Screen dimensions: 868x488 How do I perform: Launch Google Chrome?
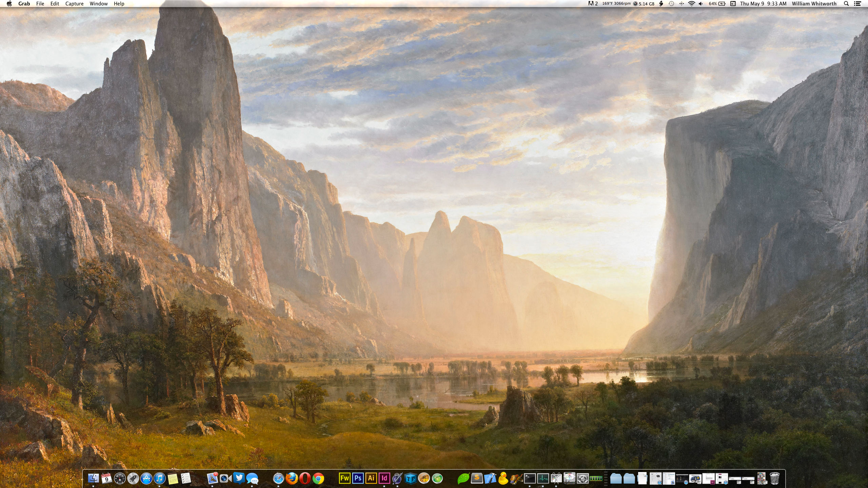pyautogui.click(x=318, y=478)
